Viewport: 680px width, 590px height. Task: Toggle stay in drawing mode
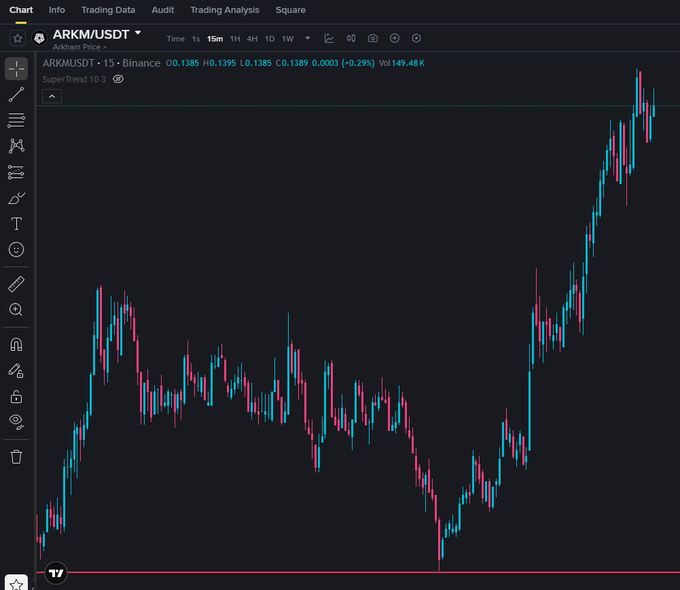click(x=16, y=370)
